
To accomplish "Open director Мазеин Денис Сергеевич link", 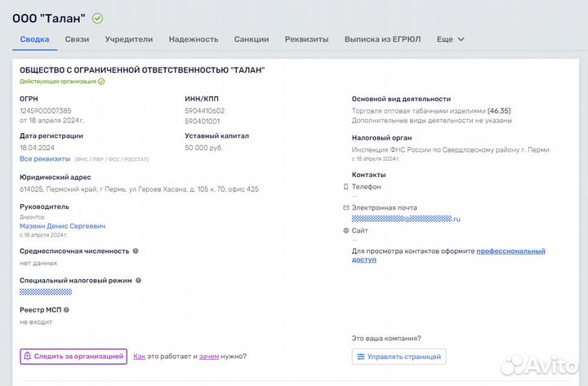I will click(62, 226).
